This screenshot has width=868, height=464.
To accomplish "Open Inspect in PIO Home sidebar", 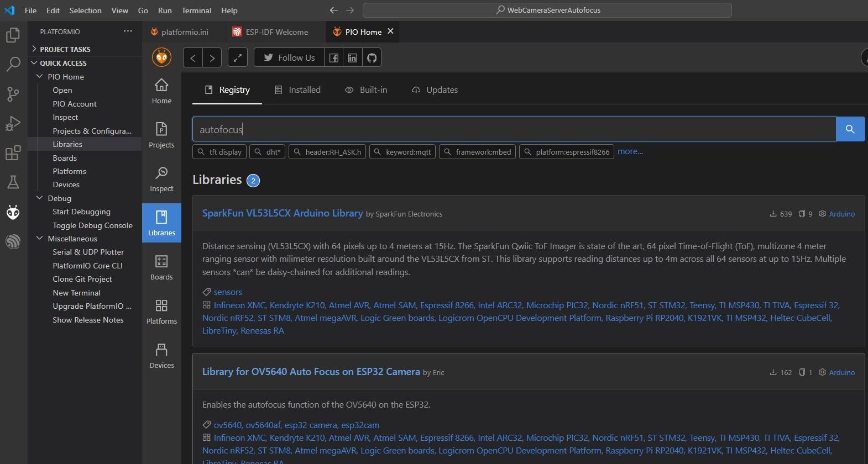I will (x=161, y=179).
